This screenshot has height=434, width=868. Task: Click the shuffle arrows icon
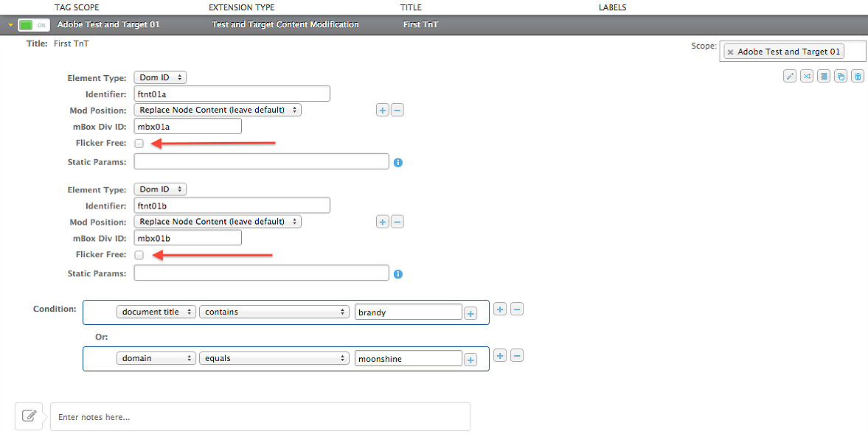[x=807, y=77]
